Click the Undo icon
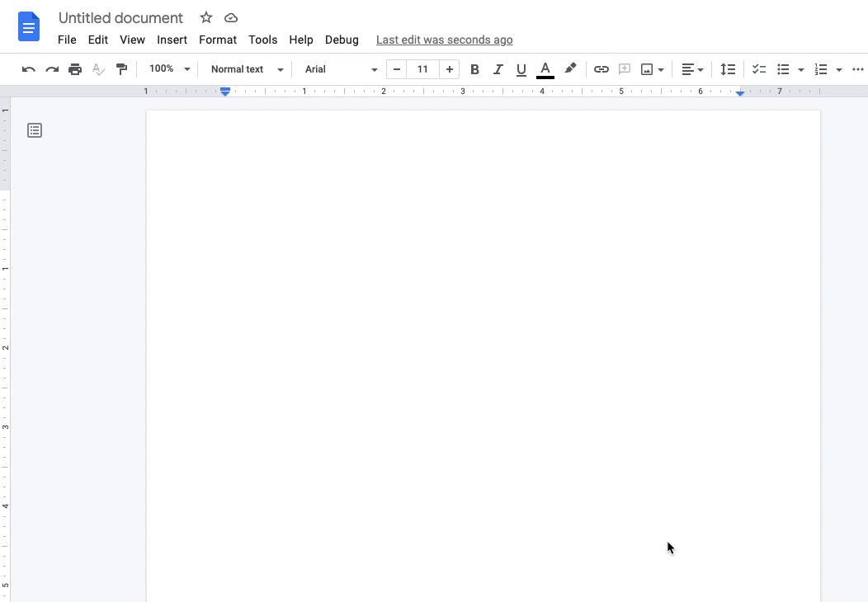Image resolution: width=868 pixels, height=602 pixels. click(x=28, y=69)
